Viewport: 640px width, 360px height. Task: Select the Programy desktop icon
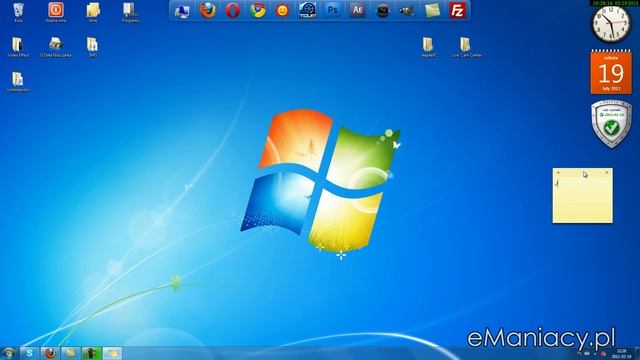[130, 12]
